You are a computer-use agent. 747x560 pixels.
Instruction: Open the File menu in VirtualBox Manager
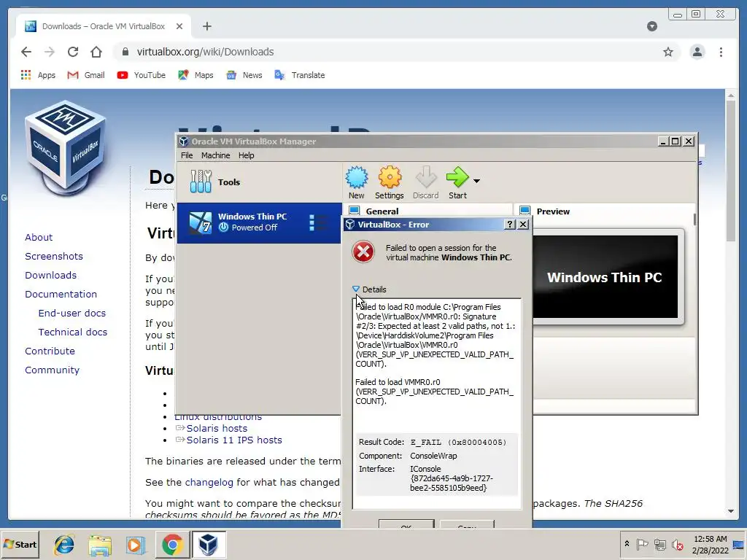click(x=187, y=155)
